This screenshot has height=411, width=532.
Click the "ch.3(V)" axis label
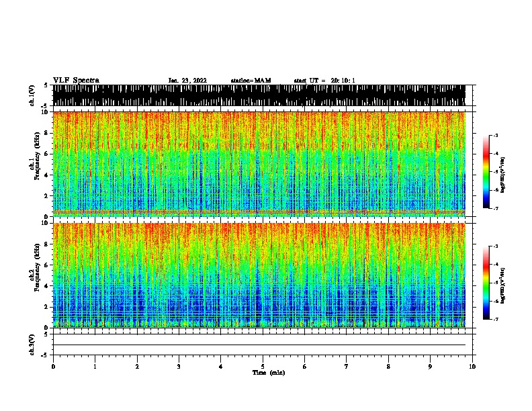pos(32,345)
